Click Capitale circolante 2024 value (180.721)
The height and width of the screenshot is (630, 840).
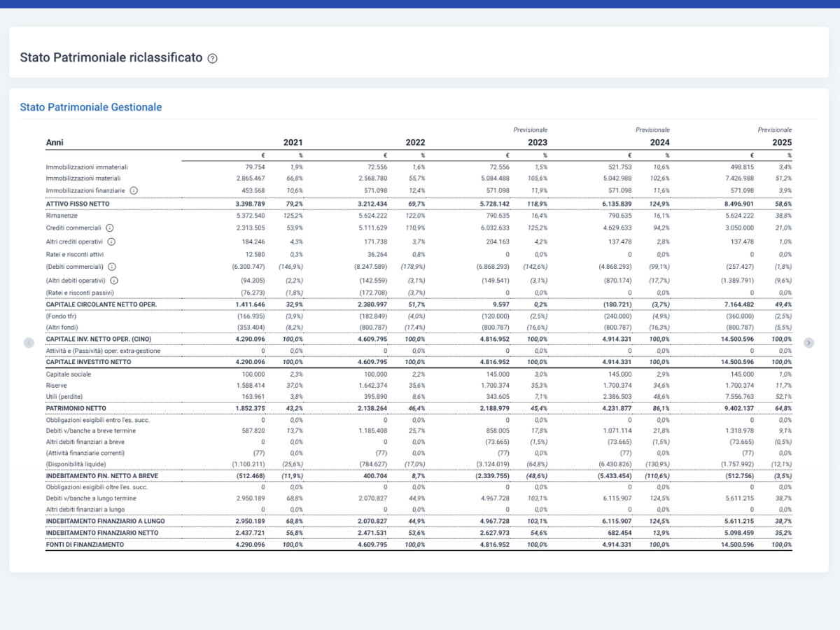click(x=617, y=304)
